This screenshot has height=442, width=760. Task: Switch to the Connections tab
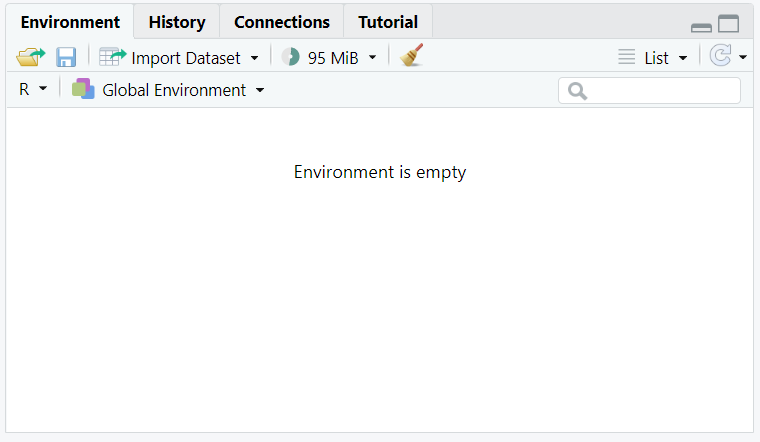click(282, 22)
